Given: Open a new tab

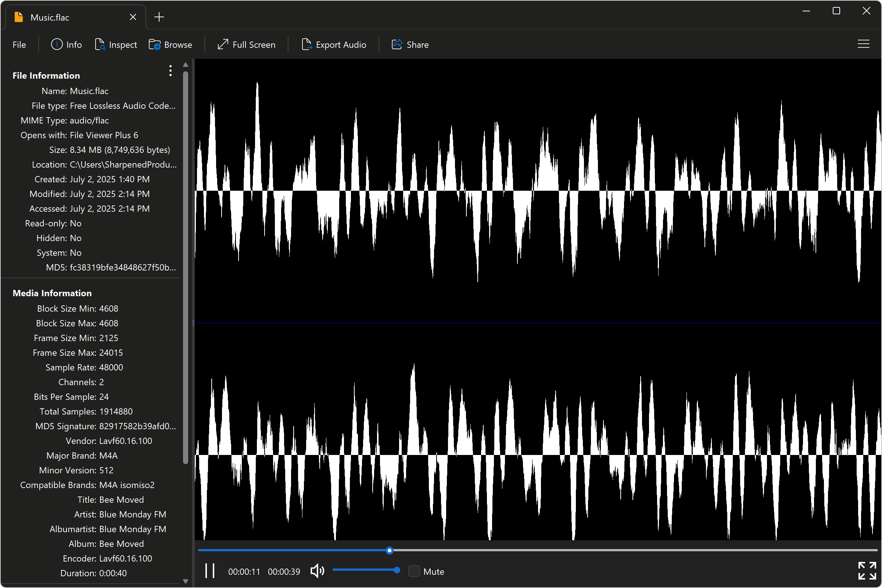Looking at the screenshot, I should pos(159,17).
